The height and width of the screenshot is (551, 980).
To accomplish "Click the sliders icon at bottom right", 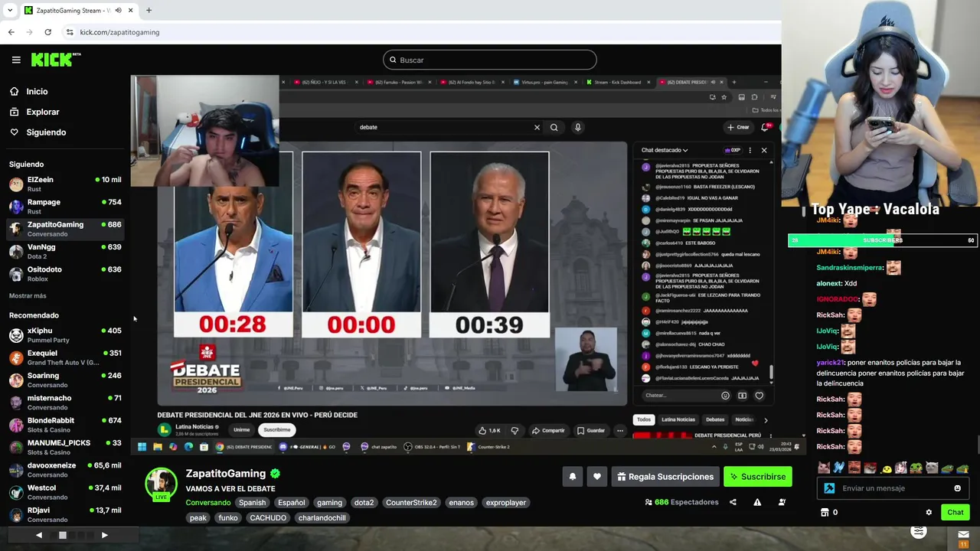I will (x=919, y=531).
